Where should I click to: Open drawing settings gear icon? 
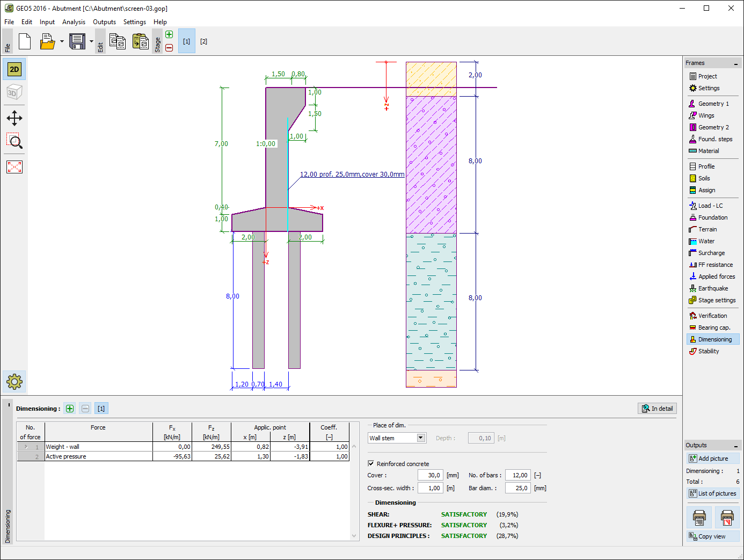click(14, 382)
